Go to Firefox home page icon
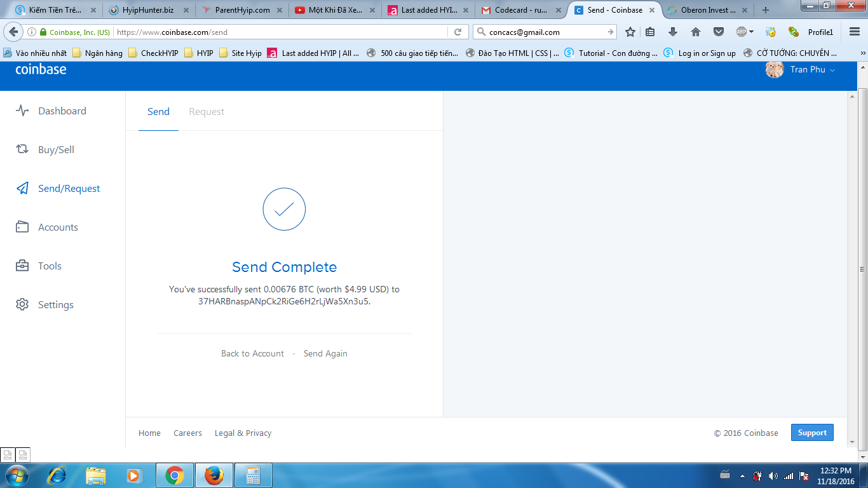This screenshot has height=488, width=868. point(696,32)
